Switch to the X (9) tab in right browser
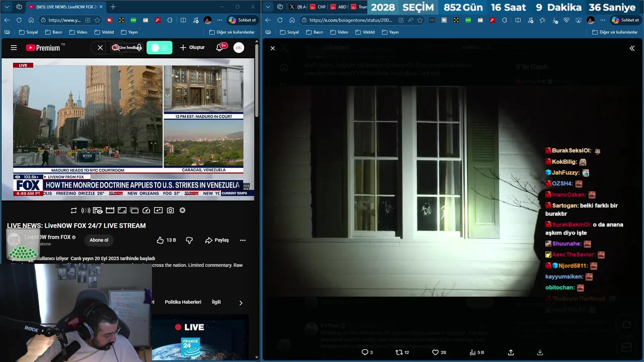 (x=298, y=7)
